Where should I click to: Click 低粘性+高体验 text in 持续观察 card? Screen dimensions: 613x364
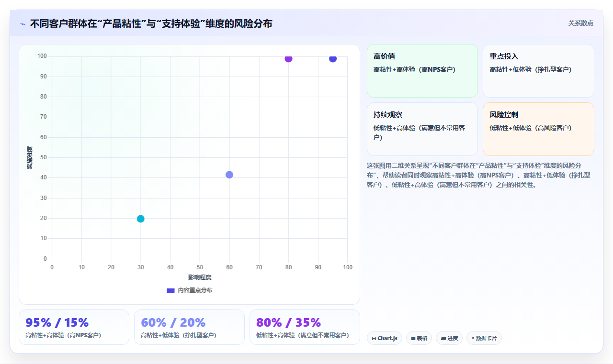pyautogui.click(x=420, y=132)
